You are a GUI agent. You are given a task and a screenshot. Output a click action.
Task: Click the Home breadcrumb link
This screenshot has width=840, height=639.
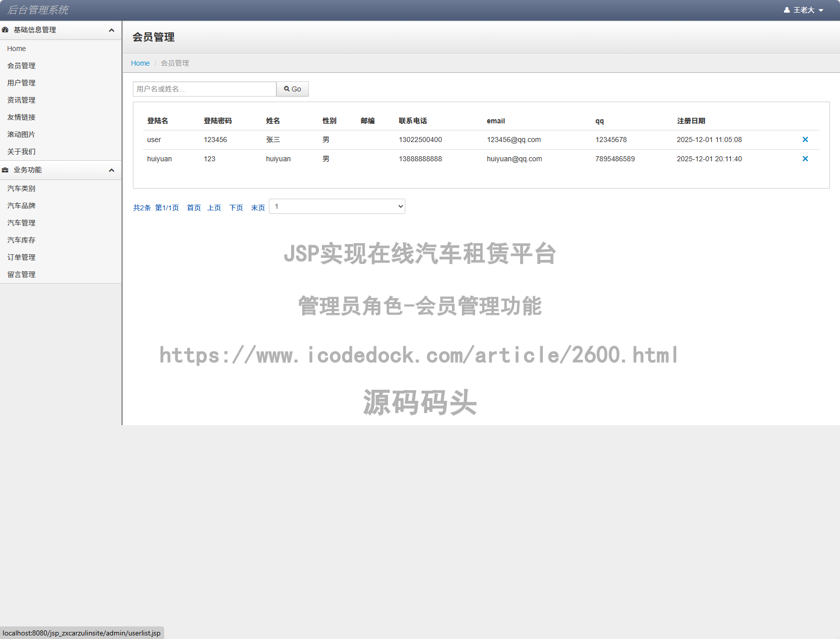[x=140, y=63]
